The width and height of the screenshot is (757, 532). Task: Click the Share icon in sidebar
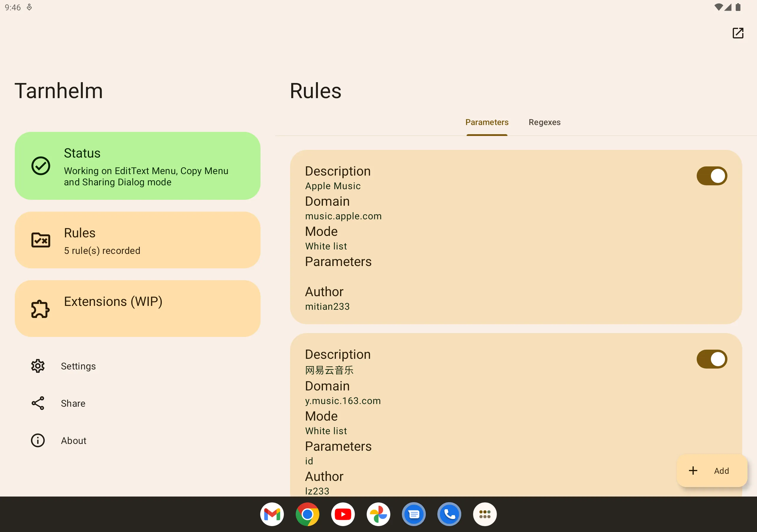tap(38, 403)
